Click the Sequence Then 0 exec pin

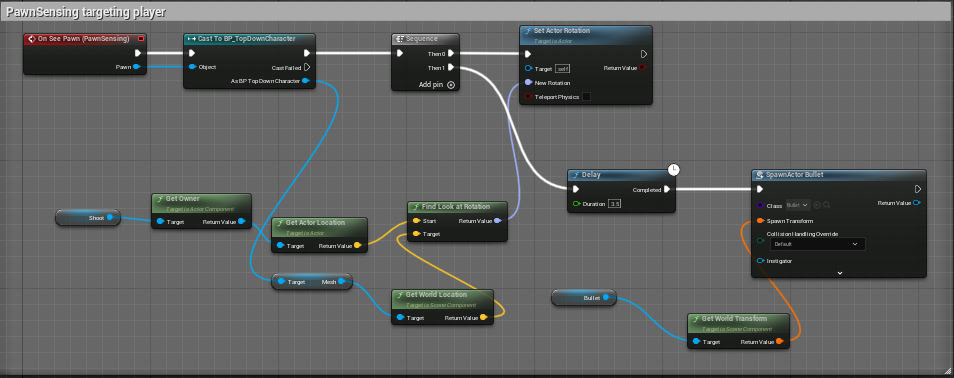pyautogui.click(x=451, y=53)
